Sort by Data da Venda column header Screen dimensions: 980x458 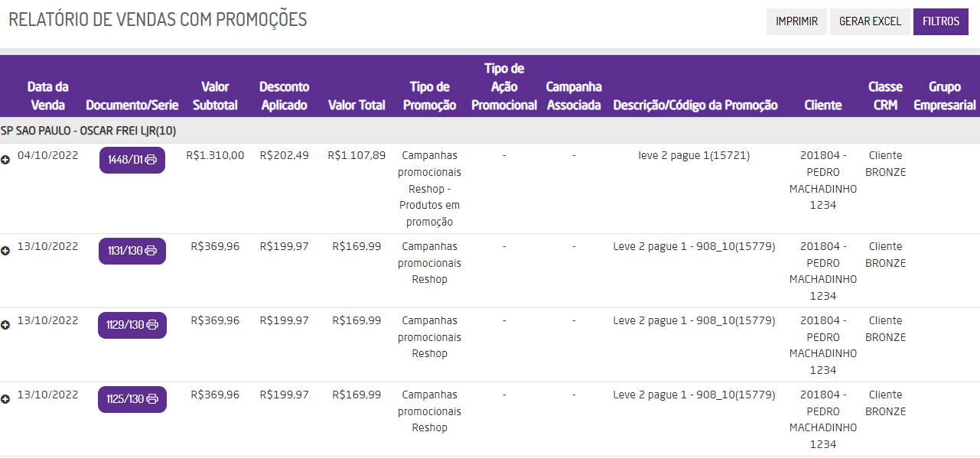pos(47,96)
